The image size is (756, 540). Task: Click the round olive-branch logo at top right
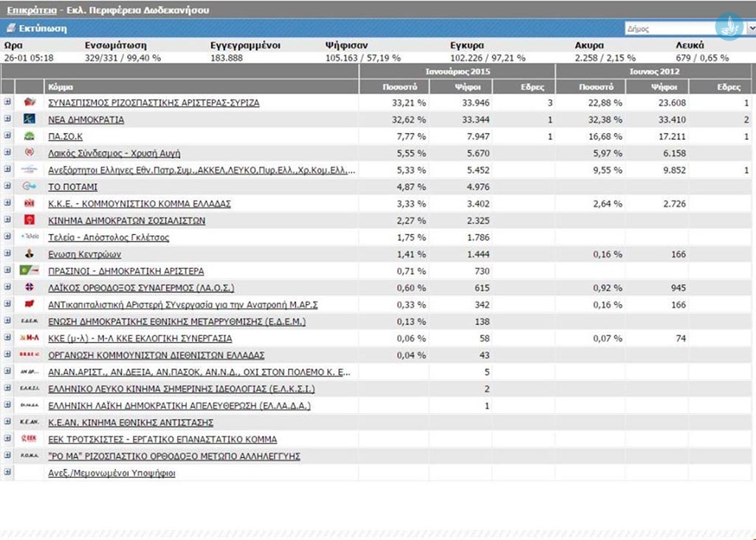(729, 27)
